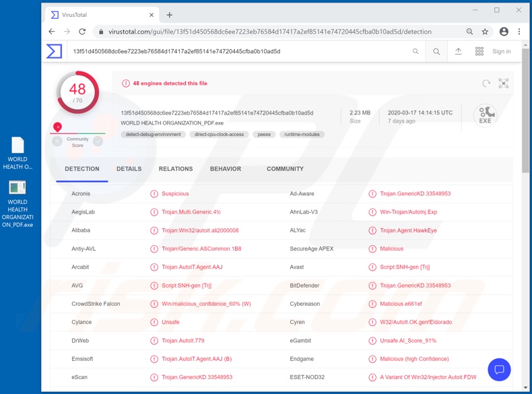Select the VirusTotal browser tab

pos(102,15)
